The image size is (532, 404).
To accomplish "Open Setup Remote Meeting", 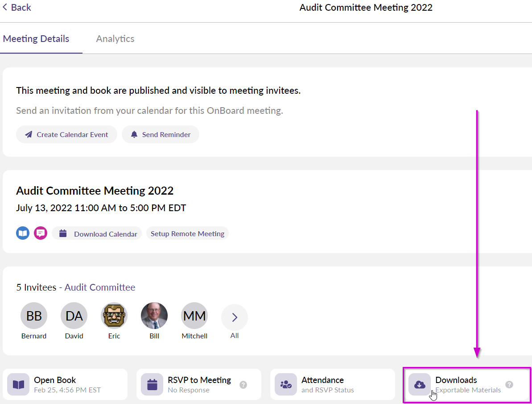I will pyautogui.click(x=187, y=233).
